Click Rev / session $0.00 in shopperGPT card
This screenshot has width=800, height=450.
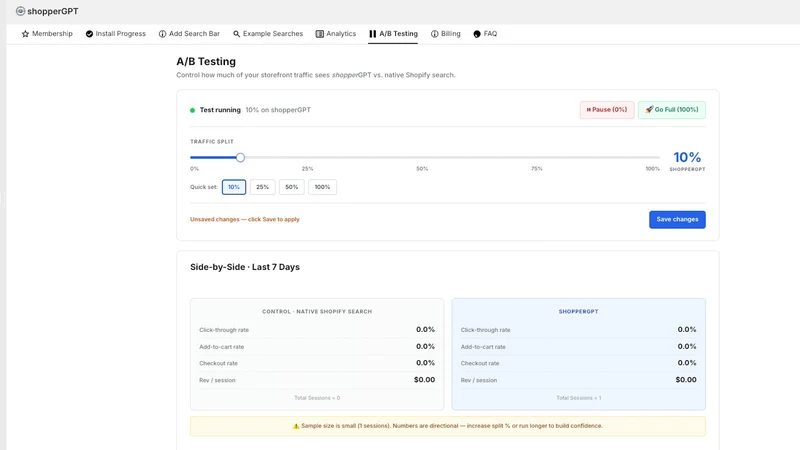(x=686, y=380)
